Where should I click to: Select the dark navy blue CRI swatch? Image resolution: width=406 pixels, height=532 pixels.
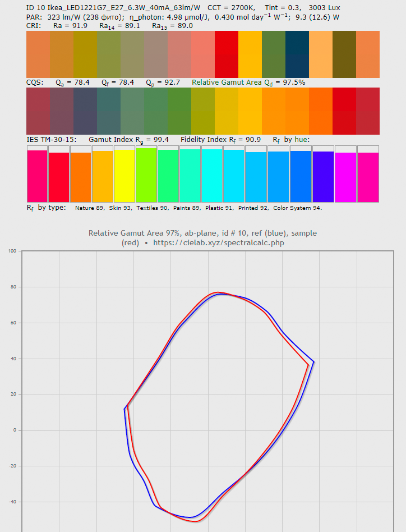297,54
